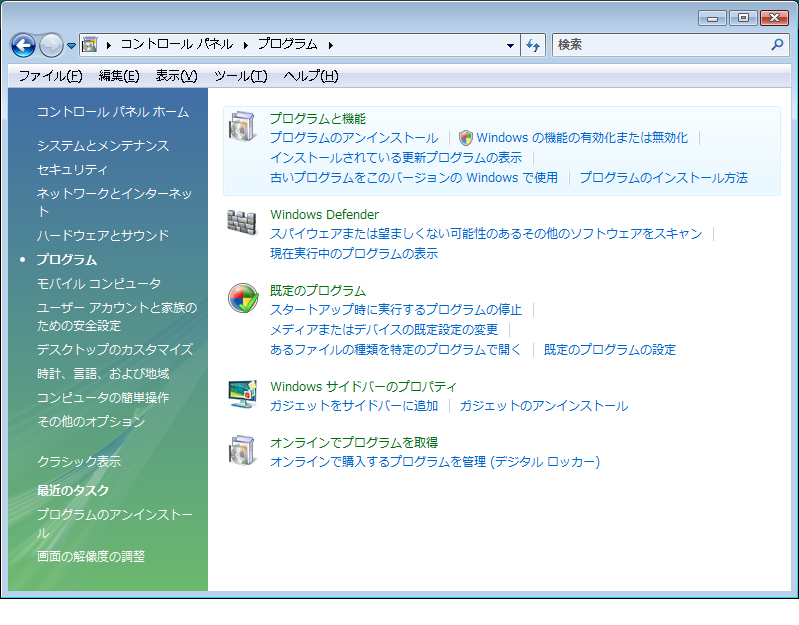Viewport: 799px width, 625px height.
Task: Click プログラムのアンインストール in main pane
Action: click(x=354, y=138)
